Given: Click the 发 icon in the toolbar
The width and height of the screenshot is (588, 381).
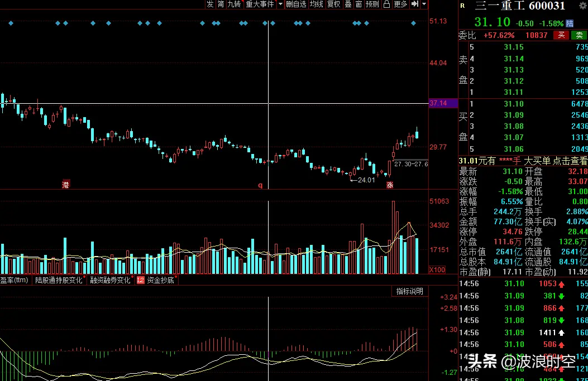Looking at the screenshot, I should [x=210, y=4].
